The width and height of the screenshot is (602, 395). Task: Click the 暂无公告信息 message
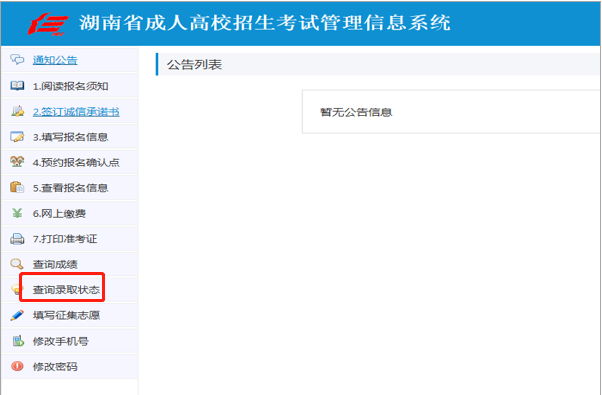[356, 112]
